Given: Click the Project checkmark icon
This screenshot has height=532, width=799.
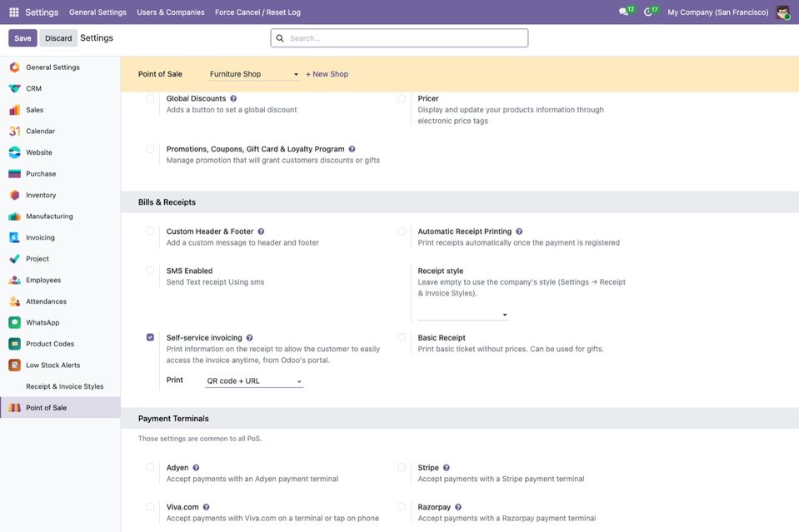Looking at the screenshot, I should 15,259.
